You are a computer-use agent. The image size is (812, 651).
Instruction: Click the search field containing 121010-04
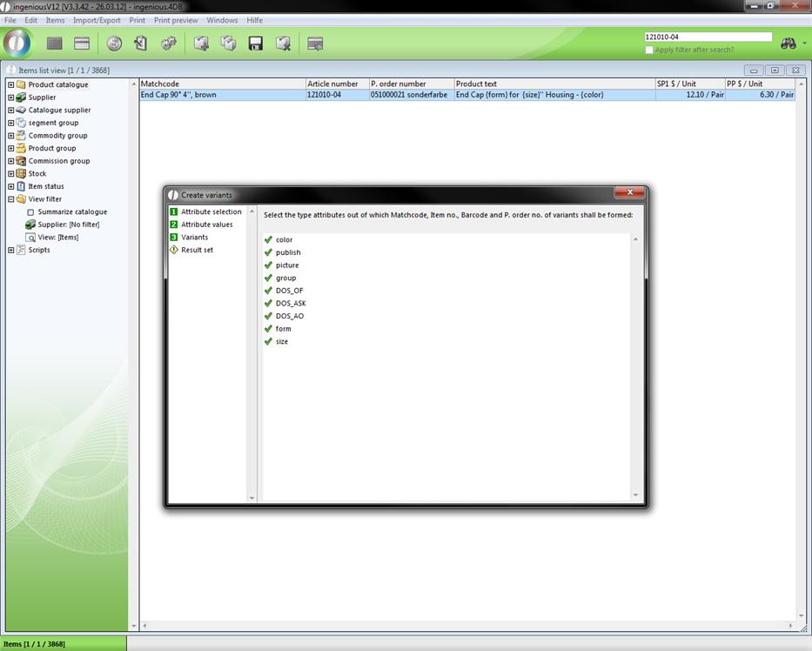[708, 37]
